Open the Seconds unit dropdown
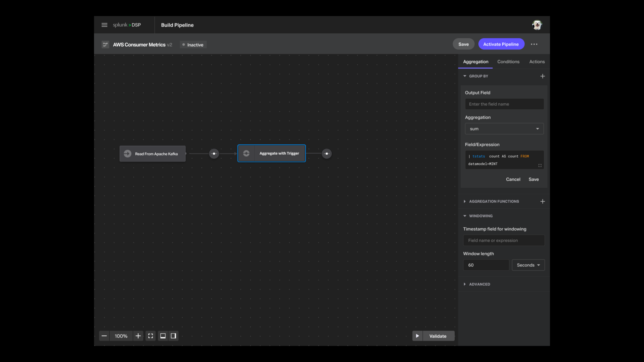 528,265
